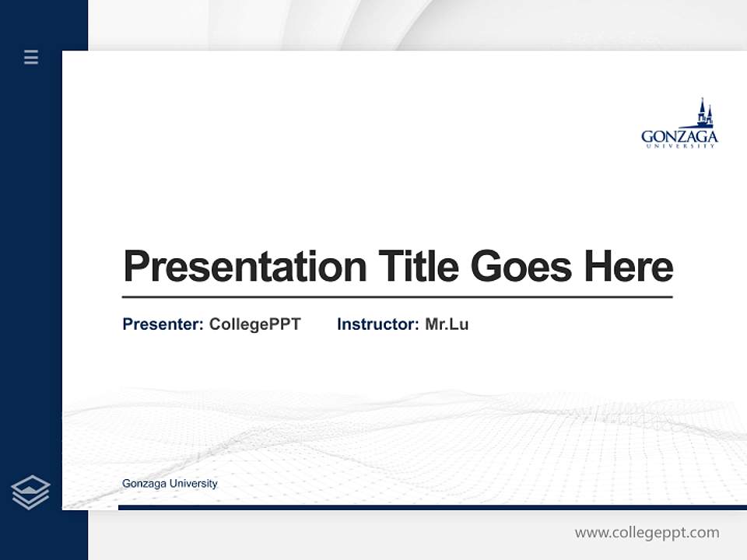The width and height of the screenshot is (747, 560).
Task: Select the 'Presentation Title Goes Here' heading
Action: coord(398,267)
